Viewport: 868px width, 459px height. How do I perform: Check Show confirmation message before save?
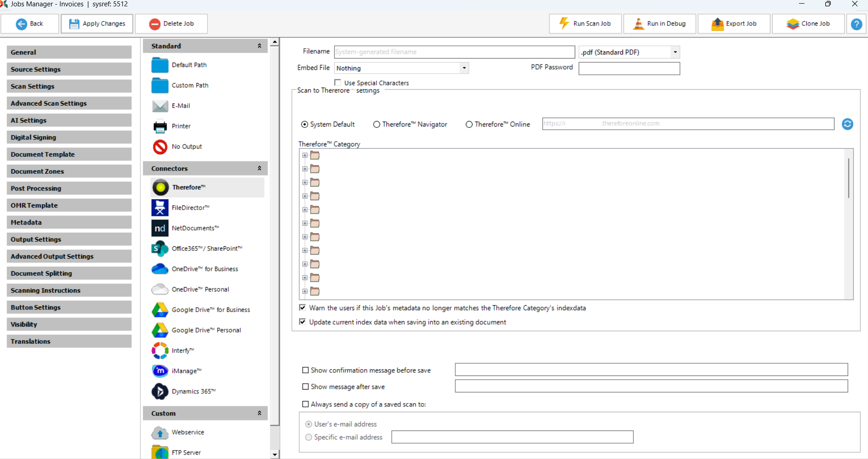pos(306,370)
